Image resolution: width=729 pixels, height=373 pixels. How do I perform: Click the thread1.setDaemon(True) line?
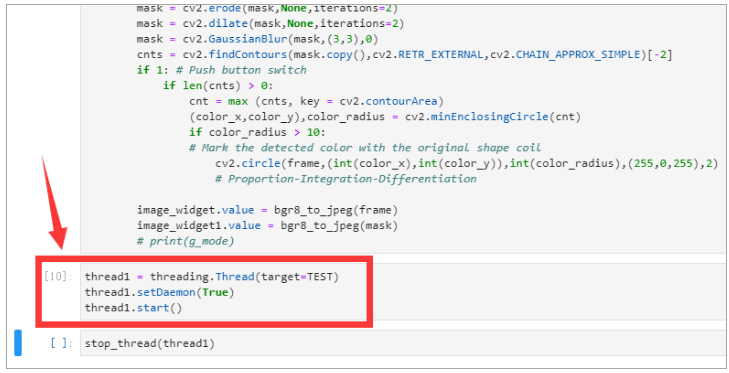pyautogui.click(x=159, y=293)
